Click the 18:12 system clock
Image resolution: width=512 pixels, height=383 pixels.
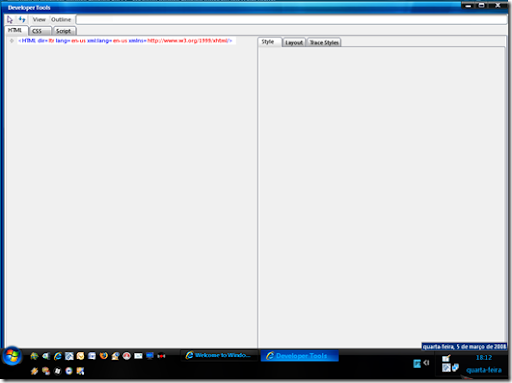[484, 358]
